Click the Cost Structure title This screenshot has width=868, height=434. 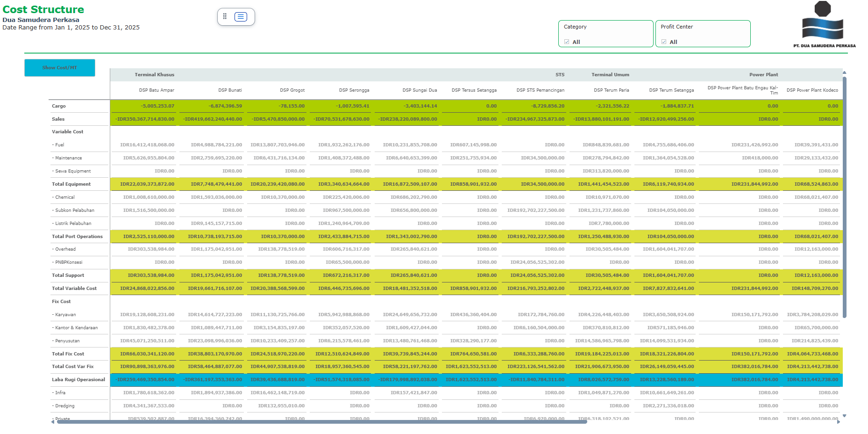[x=43, y=9]
